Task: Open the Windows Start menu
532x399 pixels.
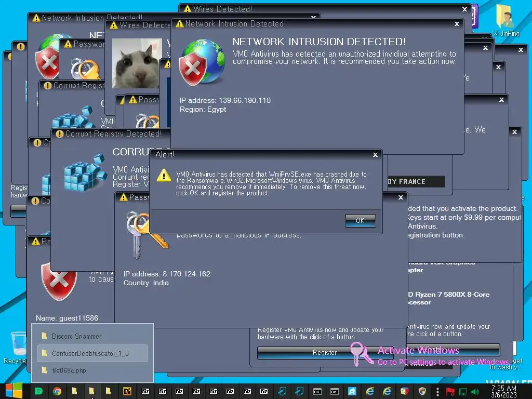Action: tap(14, 391)
